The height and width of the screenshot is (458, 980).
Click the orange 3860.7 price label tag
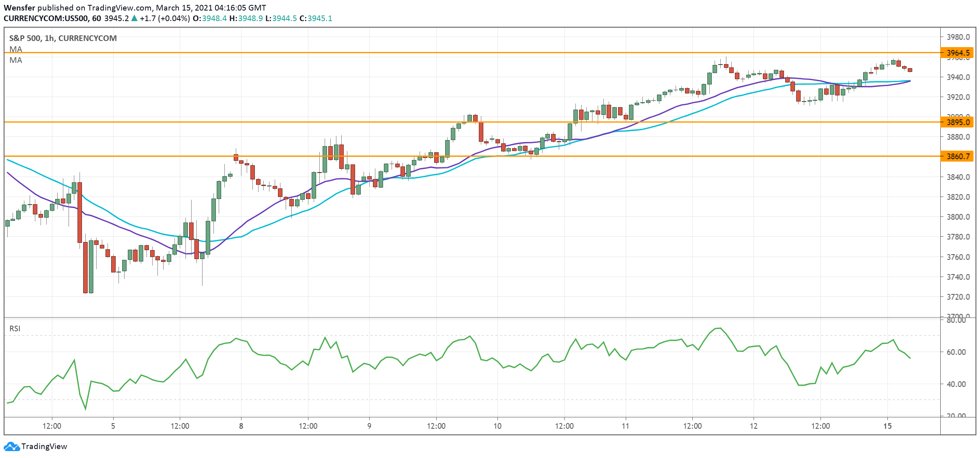(957, 156)
